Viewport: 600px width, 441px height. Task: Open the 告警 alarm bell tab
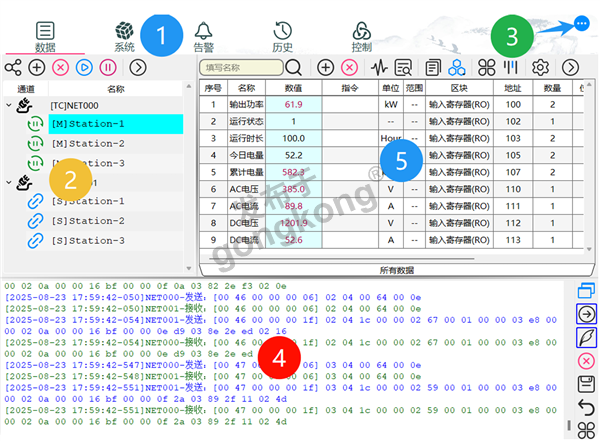[203, 36]
